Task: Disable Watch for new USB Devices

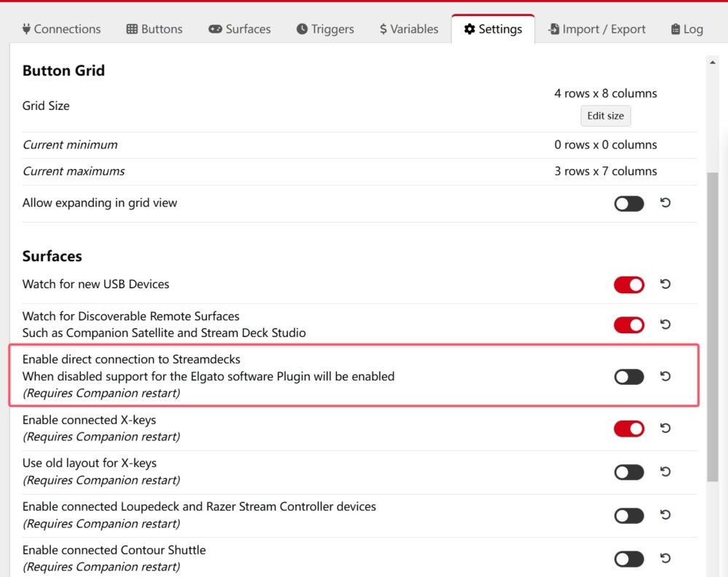Action: (x=629, y=284)
